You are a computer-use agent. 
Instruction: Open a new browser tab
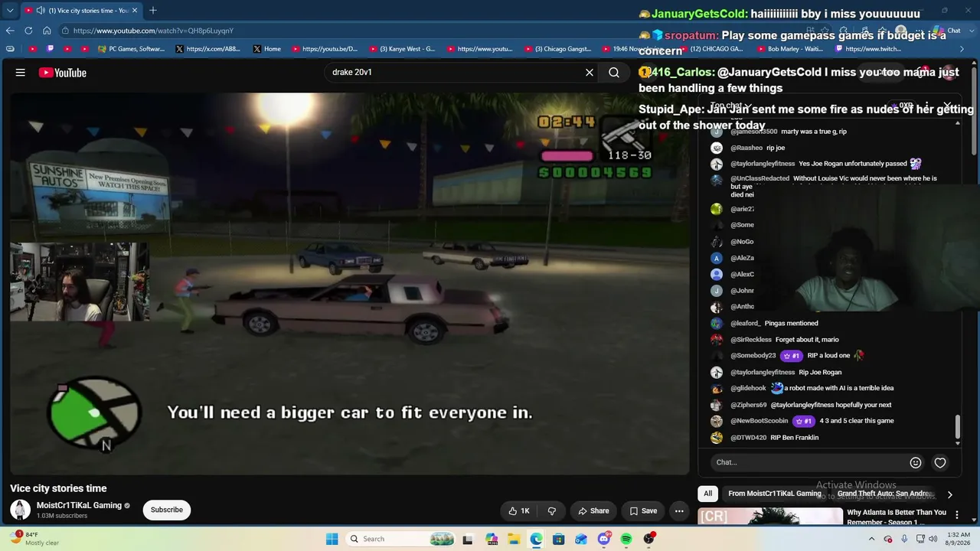click(x=153, y=11)
